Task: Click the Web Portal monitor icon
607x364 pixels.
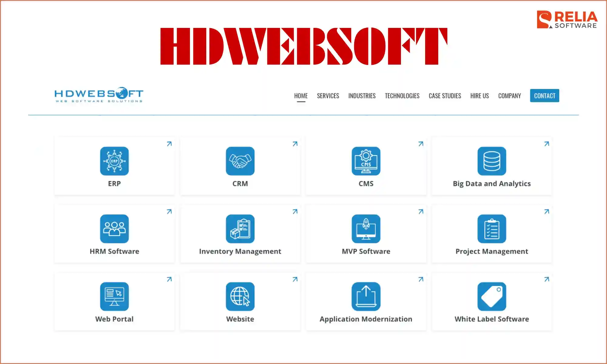Action: pyautogui.click(x=114, y=296)
